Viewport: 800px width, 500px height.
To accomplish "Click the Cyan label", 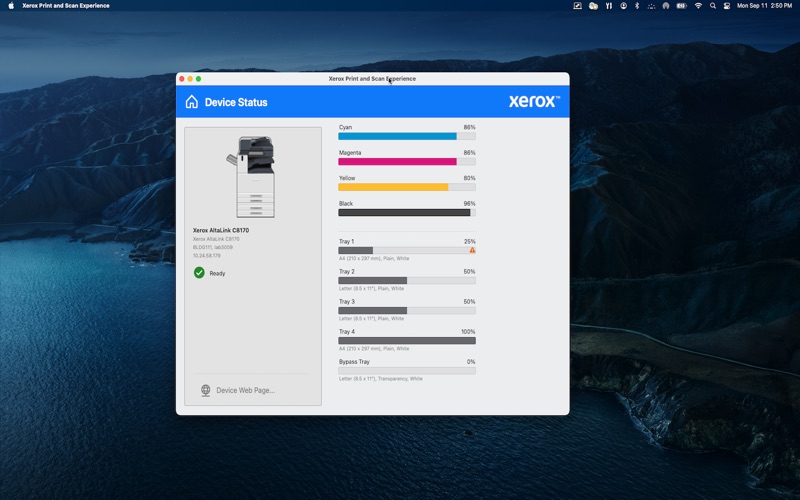I will [345, 127].
